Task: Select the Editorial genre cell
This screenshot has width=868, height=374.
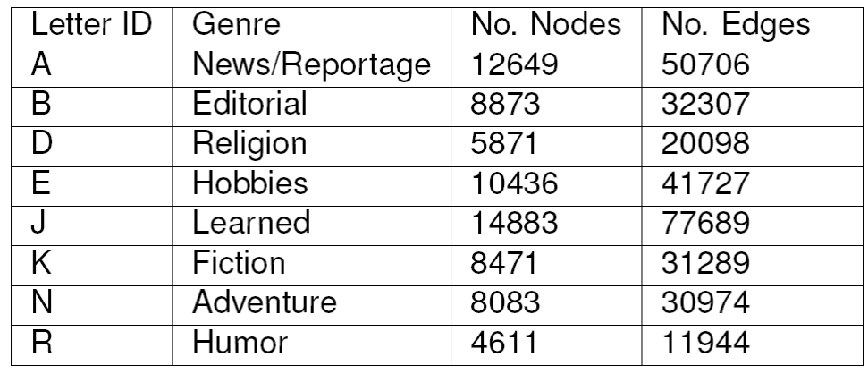Action: tap(251, 104)
